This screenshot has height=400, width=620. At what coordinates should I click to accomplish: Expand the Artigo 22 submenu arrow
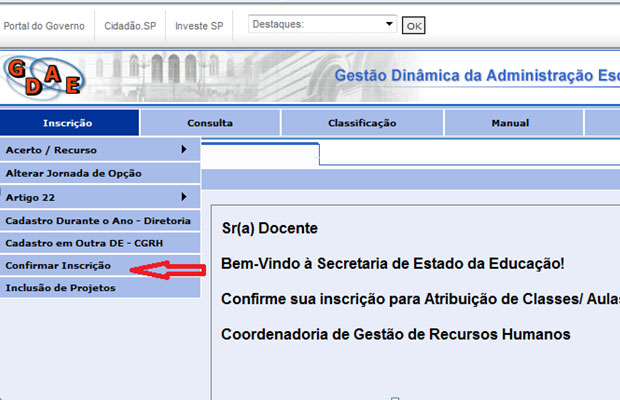[x=184, y=197]
